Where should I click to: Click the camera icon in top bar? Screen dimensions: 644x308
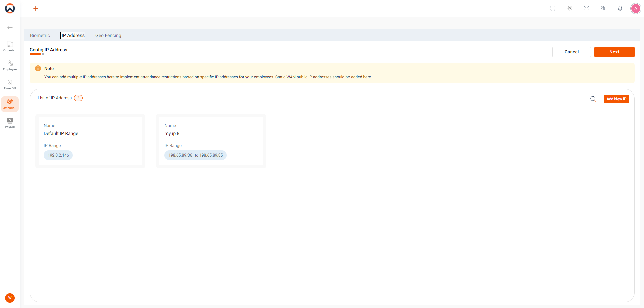click(570, 8)
